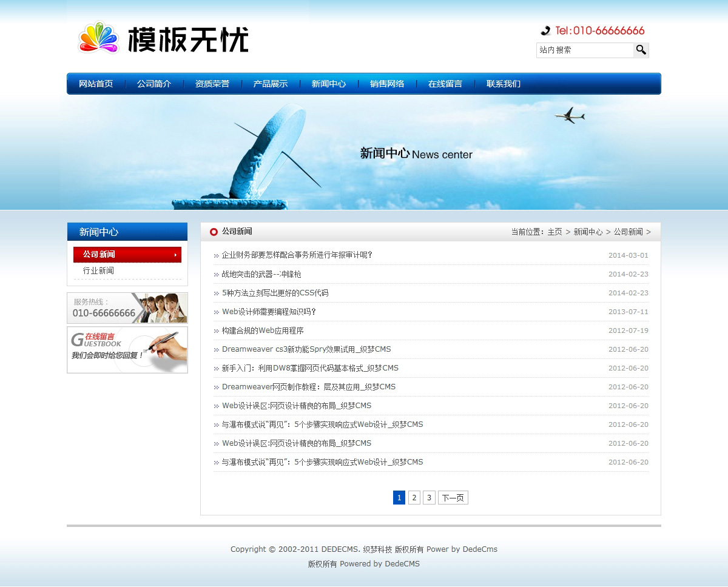Open the 产品展示 navigation item
728x587 pixels.
pyautogui.click(x=271, y=84)
